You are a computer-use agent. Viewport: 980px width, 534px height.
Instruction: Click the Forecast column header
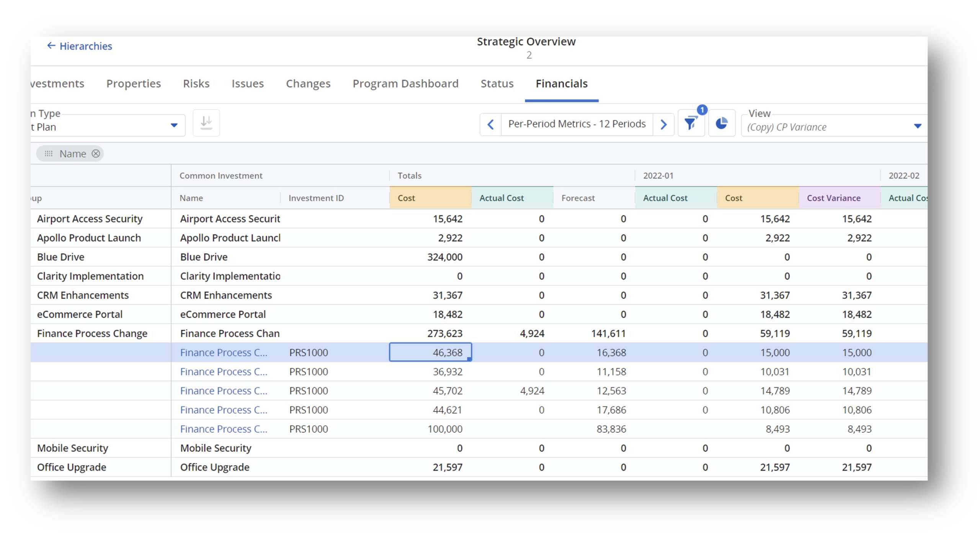(x=594, y=198)
